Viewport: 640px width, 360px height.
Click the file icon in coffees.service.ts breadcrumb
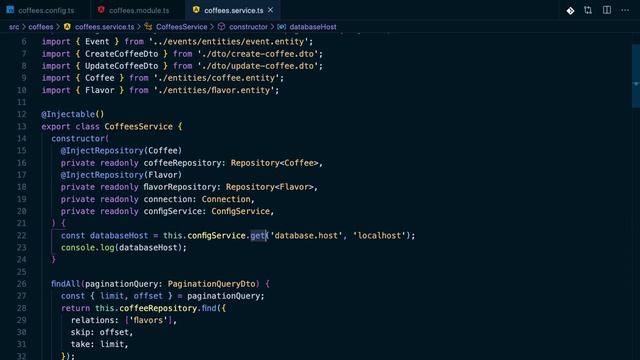pyautogui.click(x=67, y=27)
